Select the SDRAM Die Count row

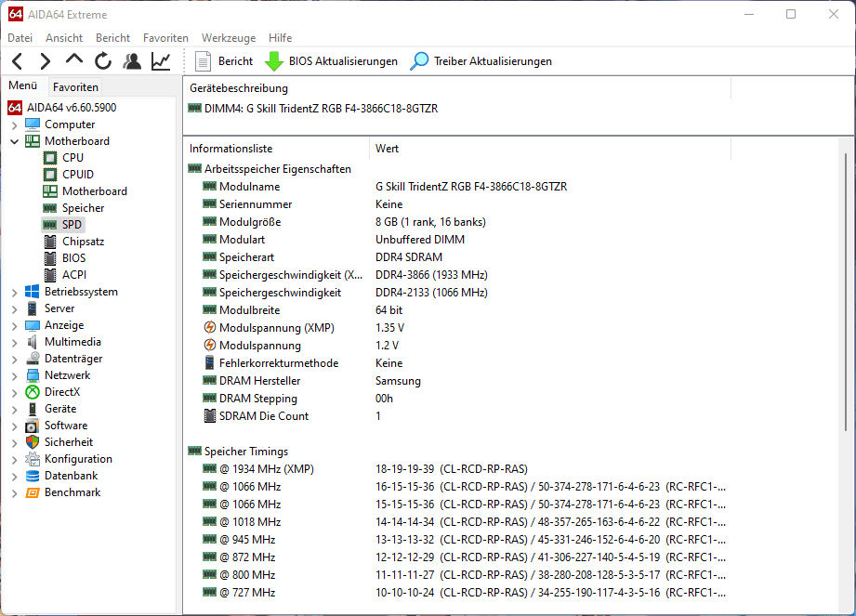click(x=457, y=416)
